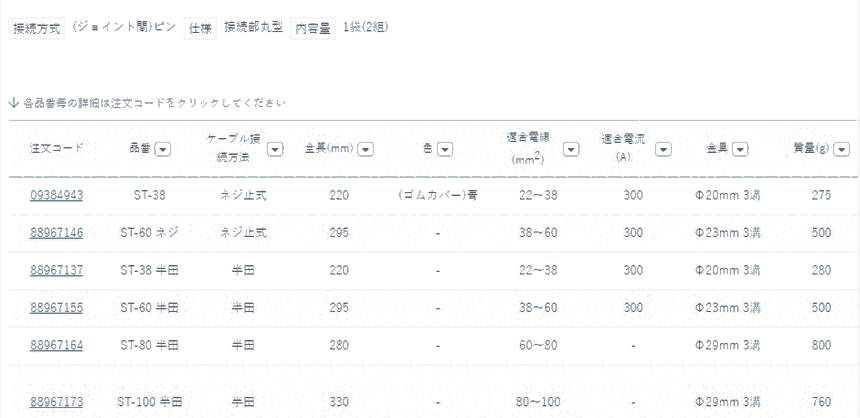Open the 適合電線 column filter dropdown
Screen dimensions: 860x418
(571, 149)
